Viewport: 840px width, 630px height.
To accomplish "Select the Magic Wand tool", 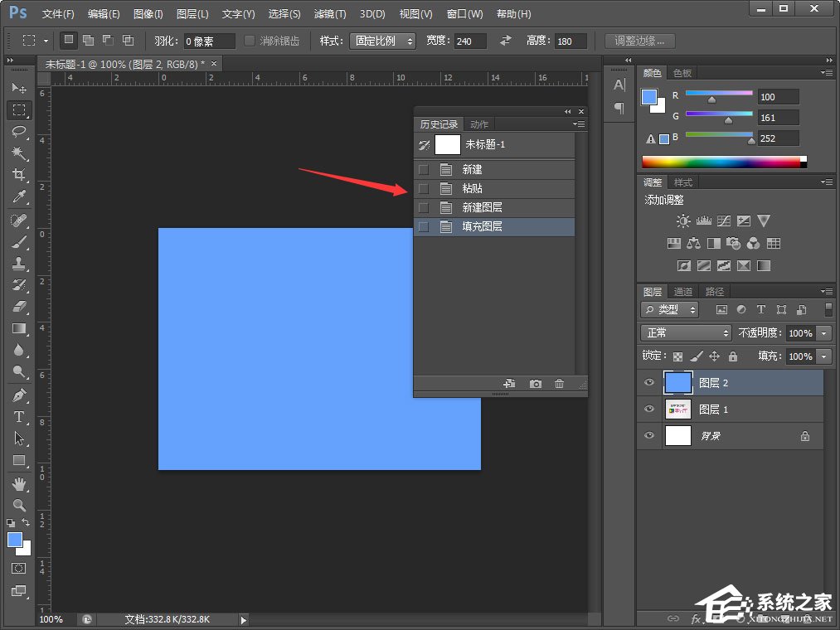I will click(x=19, y=153).
